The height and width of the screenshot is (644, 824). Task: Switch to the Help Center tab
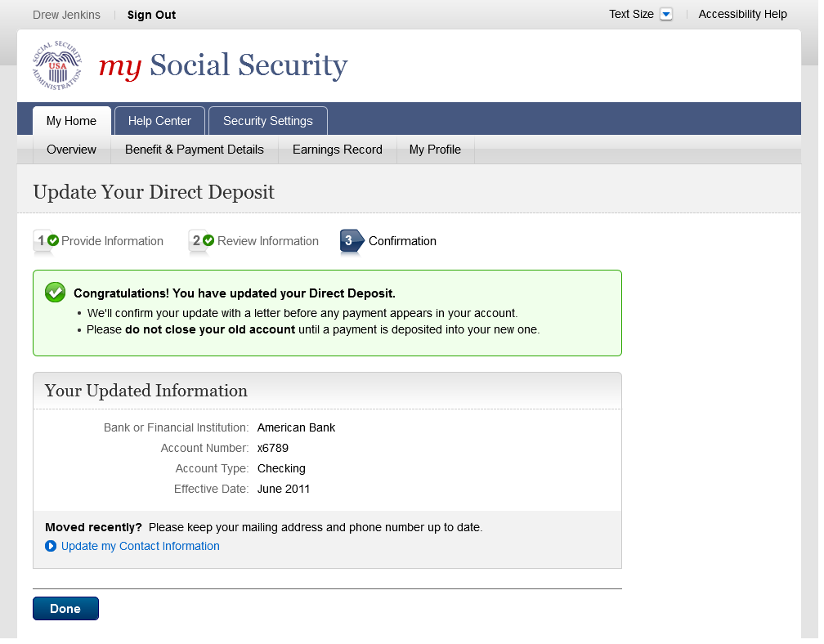pos(159,121)
